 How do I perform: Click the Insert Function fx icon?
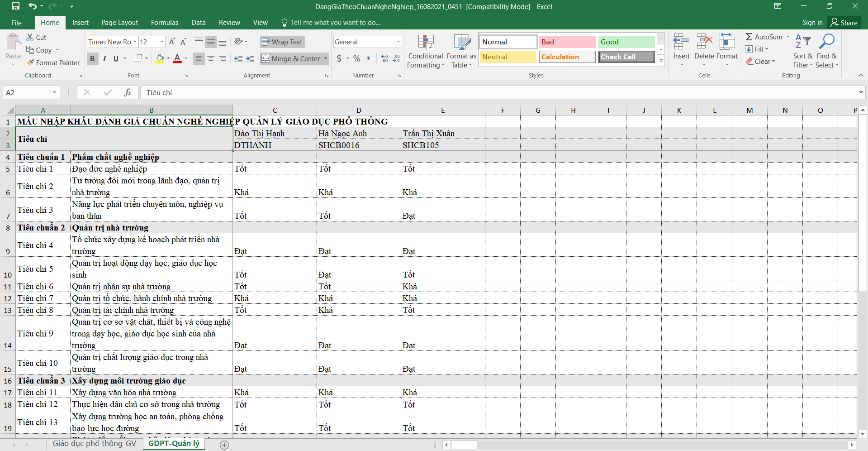128,92
